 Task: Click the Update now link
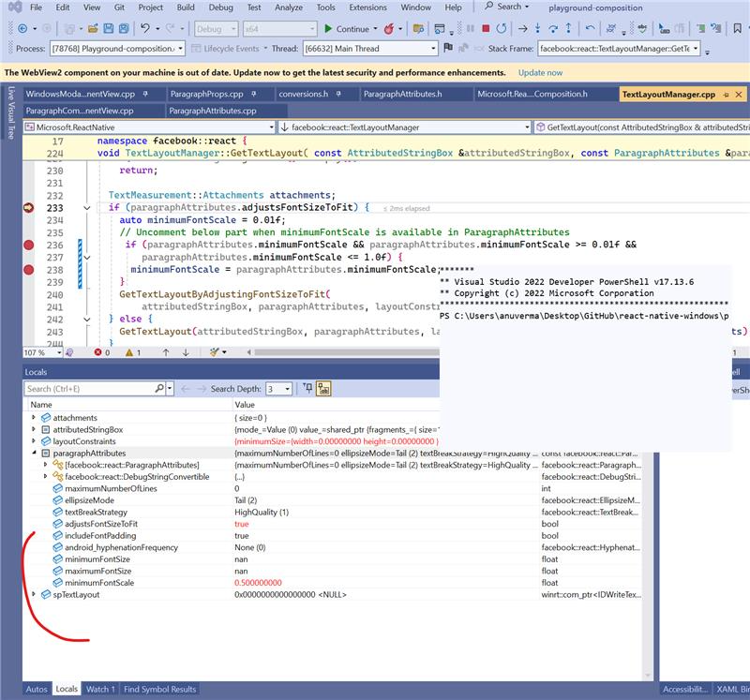point(541,73)
